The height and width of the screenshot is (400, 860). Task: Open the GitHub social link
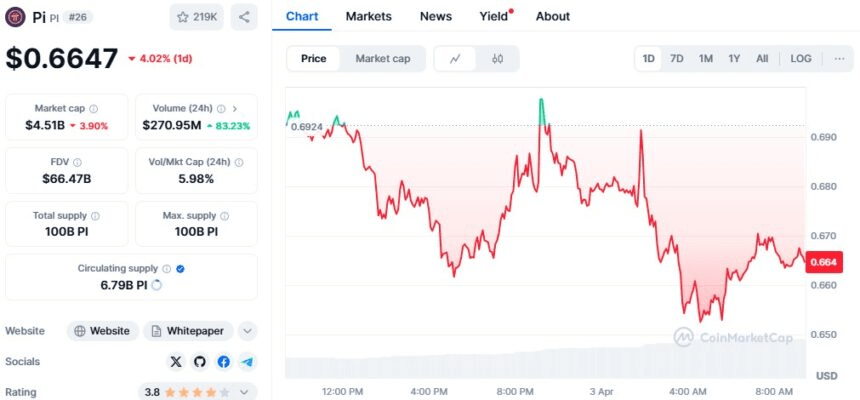point(200,361)
